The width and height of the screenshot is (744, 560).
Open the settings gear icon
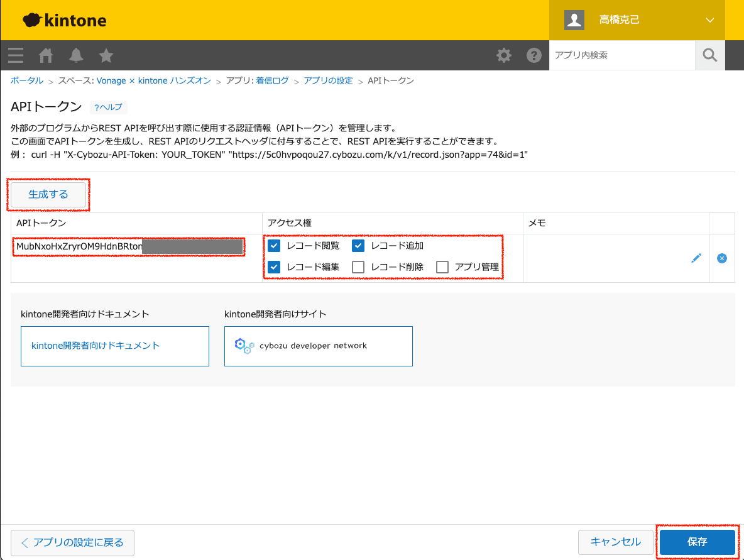504,55
